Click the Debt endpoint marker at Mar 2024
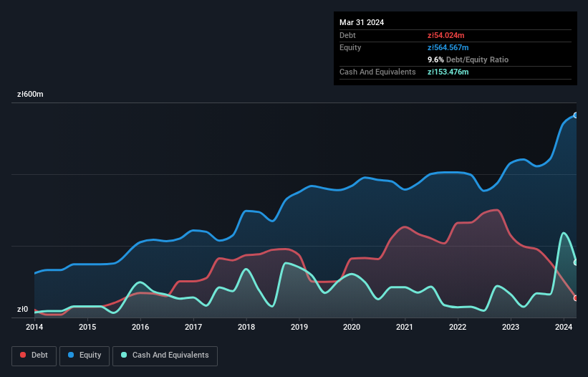Screen dimensions: 588x377 pos(576,298)
